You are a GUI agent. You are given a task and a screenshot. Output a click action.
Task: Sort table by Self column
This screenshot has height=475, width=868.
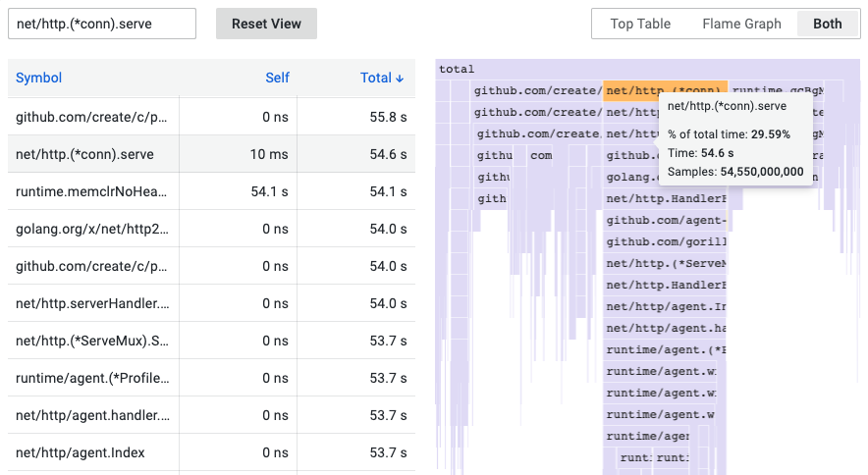point(277,78)
